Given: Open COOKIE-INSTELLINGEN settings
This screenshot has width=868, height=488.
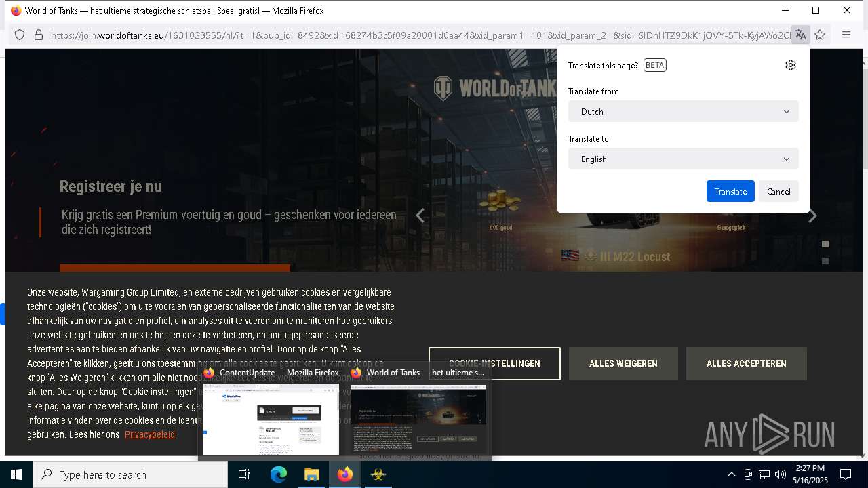Looking at the screenshot, I should click(x=494, y=363).
